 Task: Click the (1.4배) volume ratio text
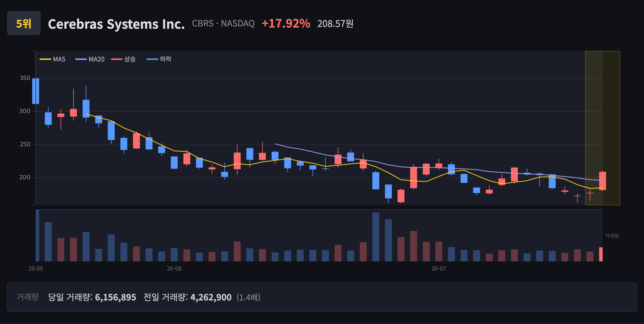[249, 297]
